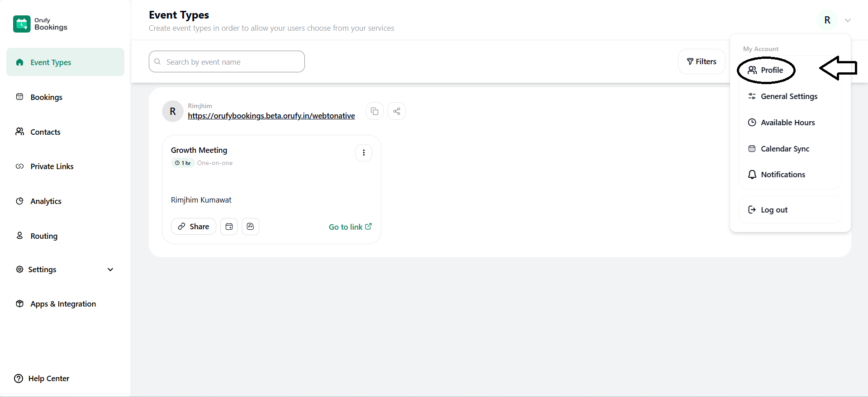The height and width of the screenshot is (397, 868).
Task: Click the calendar icon on Growth Meeting card
Action: 229,227
